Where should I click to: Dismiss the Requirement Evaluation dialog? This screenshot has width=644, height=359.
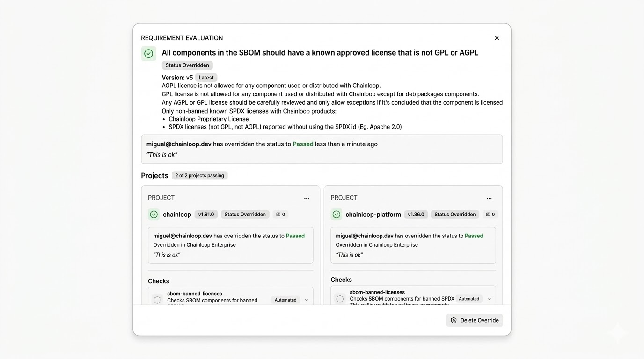point(497,37)
